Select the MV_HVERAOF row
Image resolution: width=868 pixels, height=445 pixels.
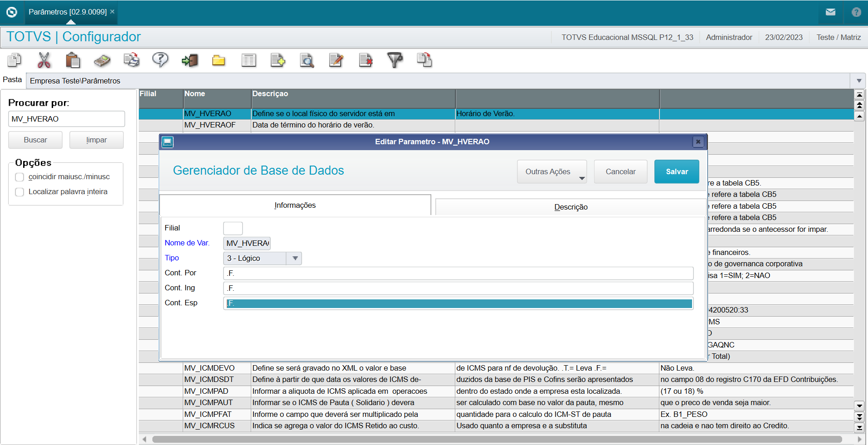496,125
